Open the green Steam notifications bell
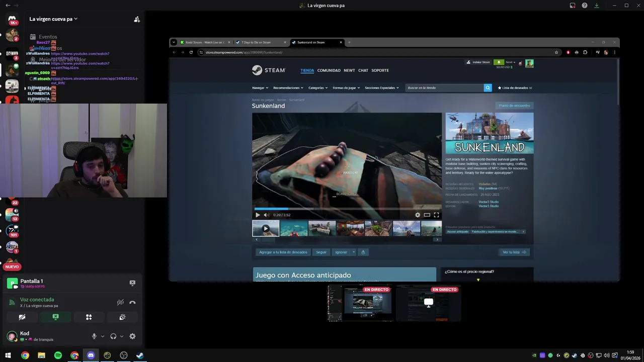 click(499, 62)
